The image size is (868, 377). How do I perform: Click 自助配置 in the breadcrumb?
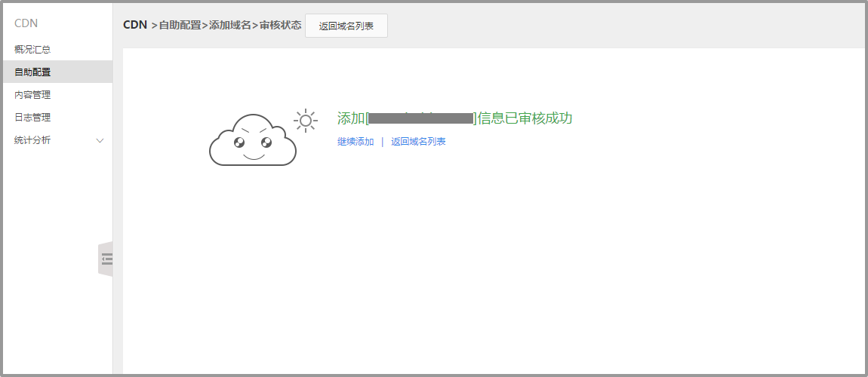click(x=180, y=26)
